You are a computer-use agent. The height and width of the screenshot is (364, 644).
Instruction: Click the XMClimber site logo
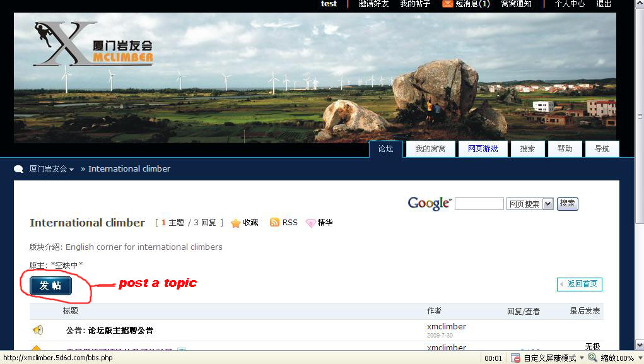pyautogui.click(x=93, y=44)
